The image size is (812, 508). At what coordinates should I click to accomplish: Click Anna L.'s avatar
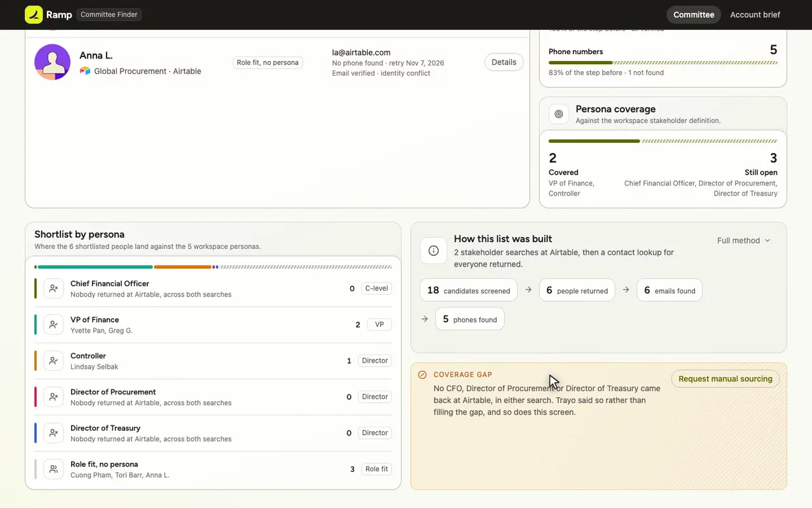tap(52, 62)
